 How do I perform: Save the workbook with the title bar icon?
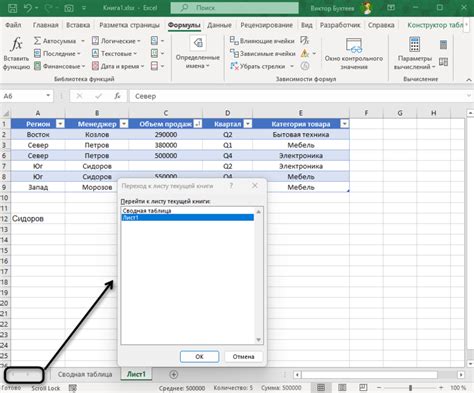point(12,8)
